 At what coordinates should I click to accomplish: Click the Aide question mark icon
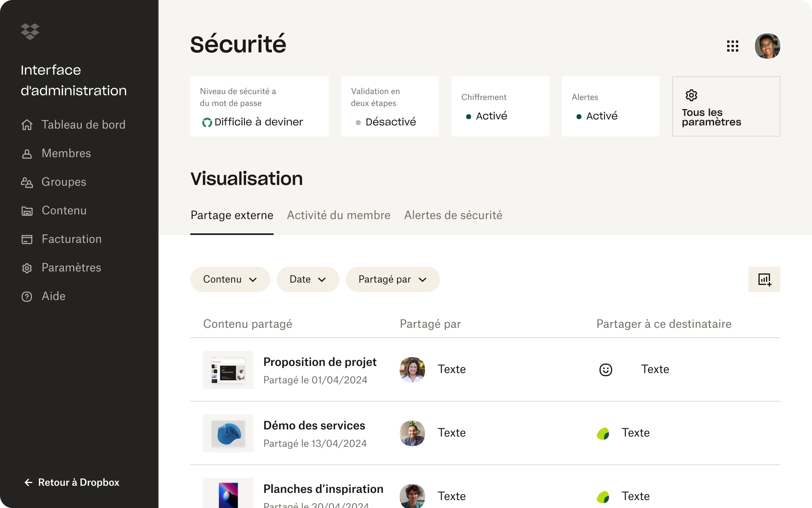pyautogui.click(x=27, y=296)
